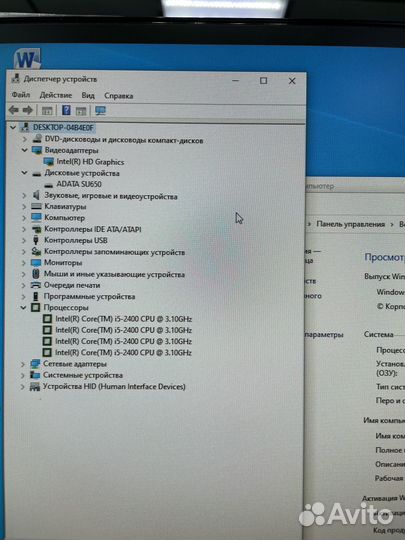This screenshot has height=540, width=405.
Task: Select Контроллеры USB label
Action: (x=75, y=240)
